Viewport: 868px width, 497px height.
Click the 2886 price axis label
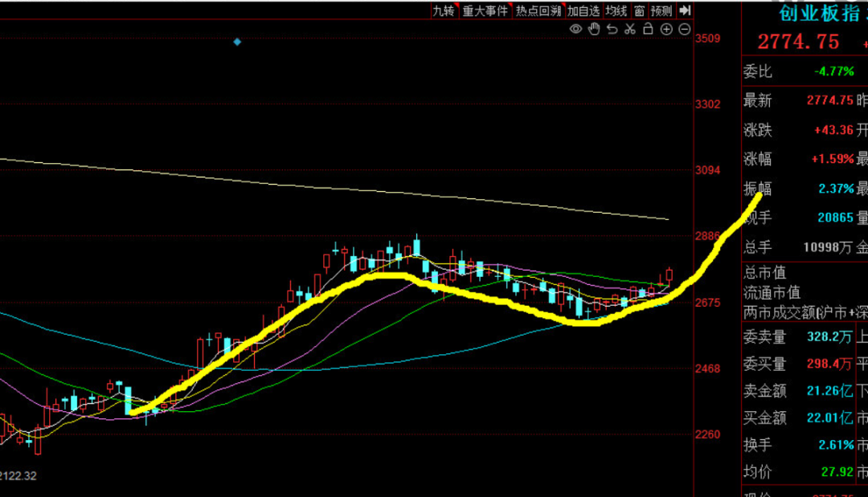coord(708,236)
